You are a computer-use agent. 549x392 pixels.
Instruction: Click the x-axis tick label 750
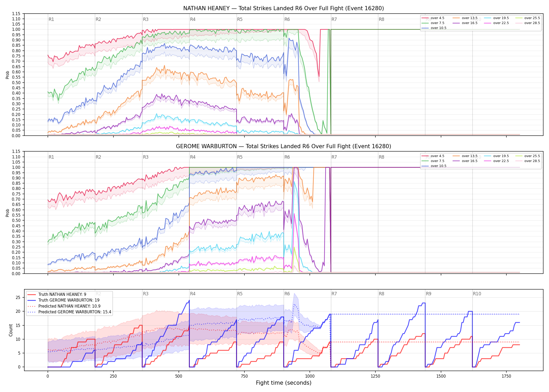(244, 376)
